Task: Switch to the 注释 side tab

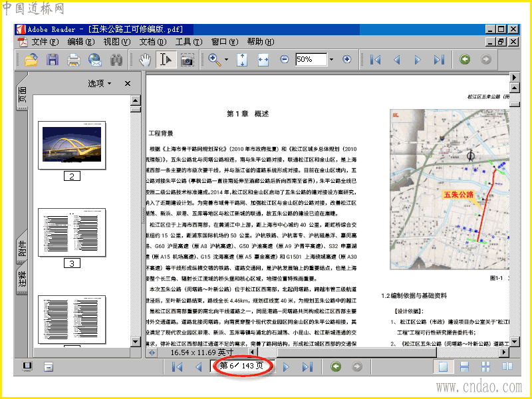Action: coord(22,279)
